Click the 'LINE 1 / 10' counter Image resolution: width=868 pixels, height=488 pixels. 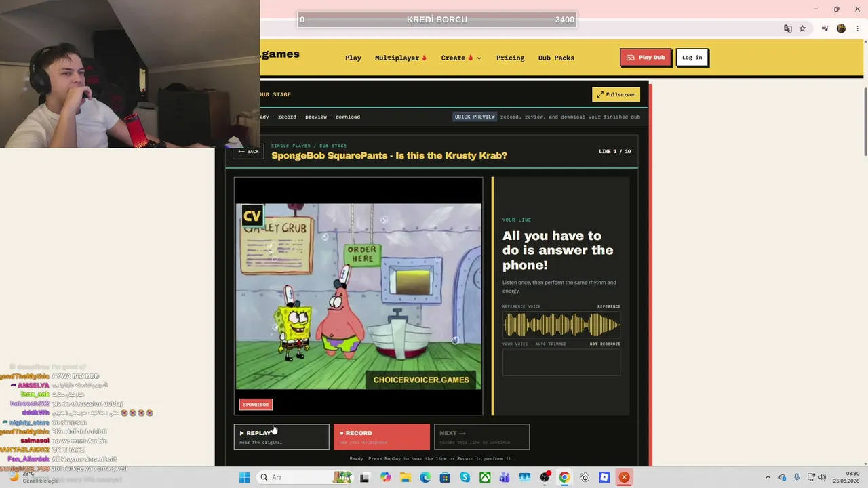click(615, 152)
